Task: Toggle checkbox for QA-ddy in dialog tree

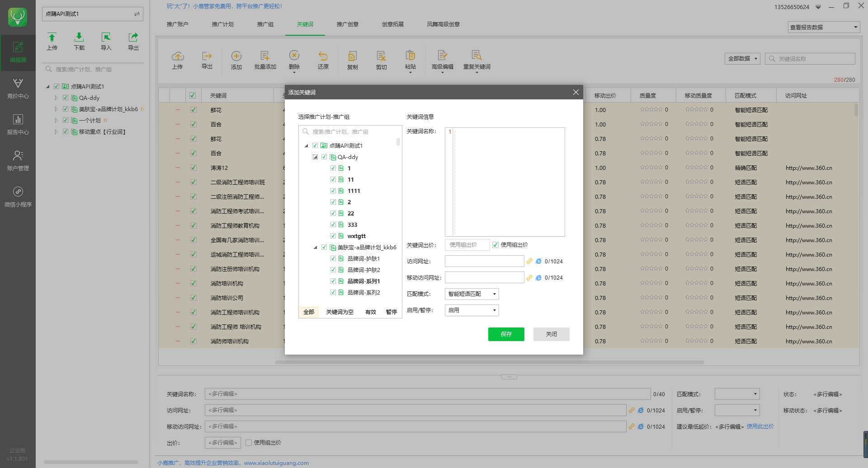Action: 324,157
